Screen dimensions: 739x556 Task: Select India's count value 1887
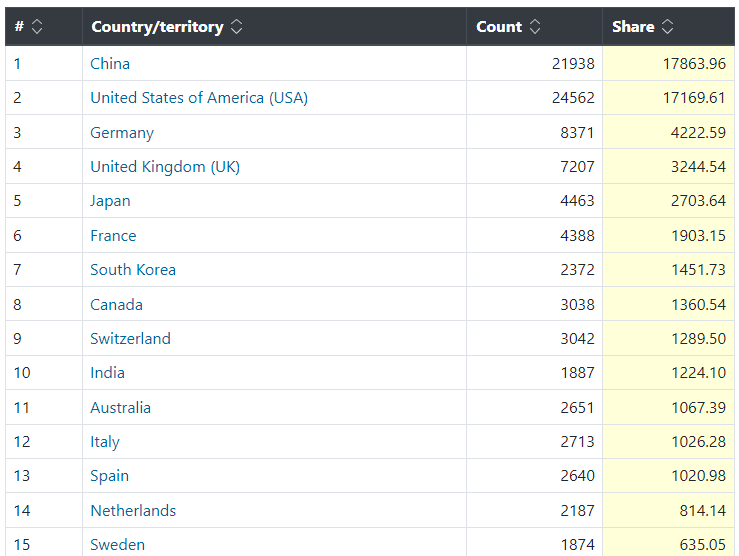[x=577, y=373]
